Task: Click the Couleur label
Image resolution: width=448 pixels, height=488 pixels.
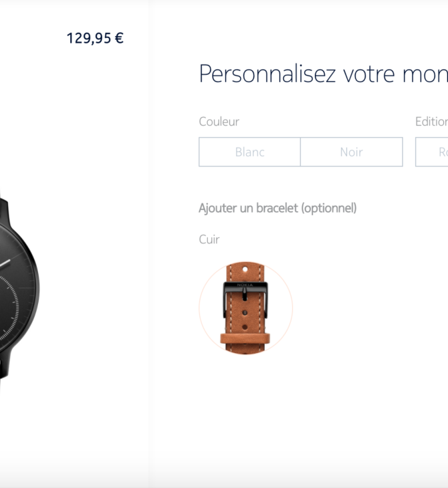Action: pyautogui.click(x=219, y=122)
